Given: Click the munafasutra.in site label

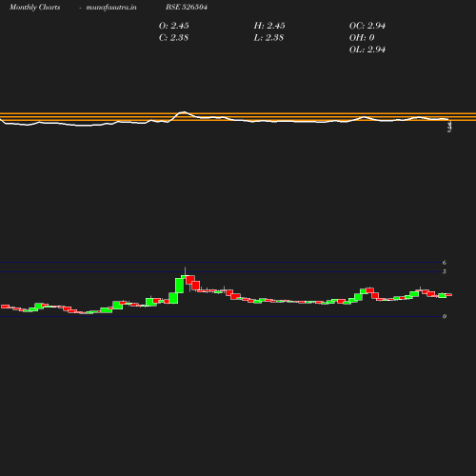Looking at the screenshot, I should click(x=111, y=7).
